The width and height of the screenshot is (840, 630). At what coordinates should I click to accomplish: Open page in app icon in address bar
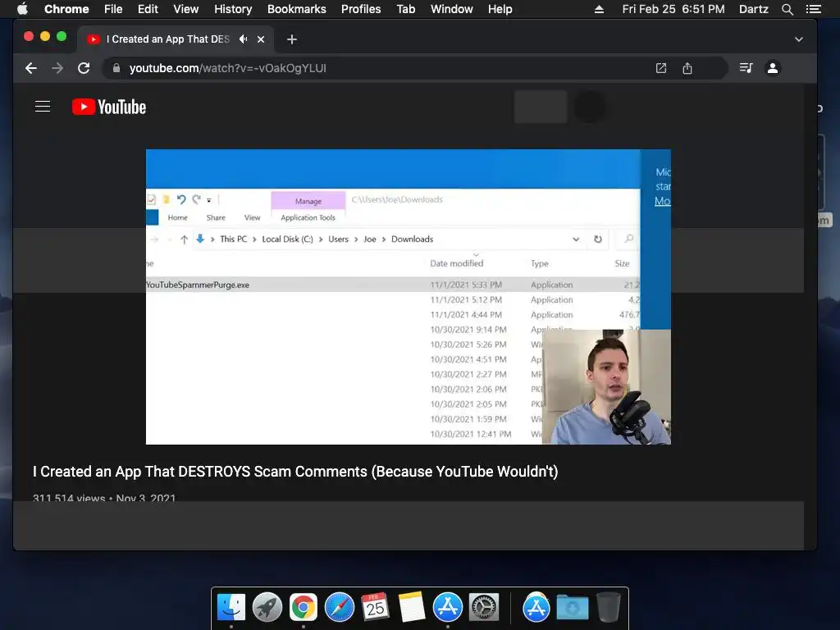(x=661, y=68)
